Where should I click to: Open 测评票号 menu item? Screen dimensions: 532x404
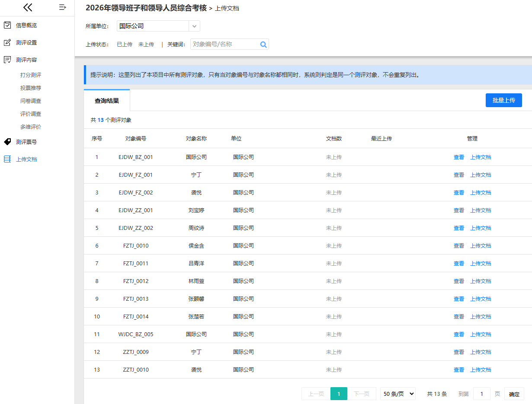click(26, 142)
